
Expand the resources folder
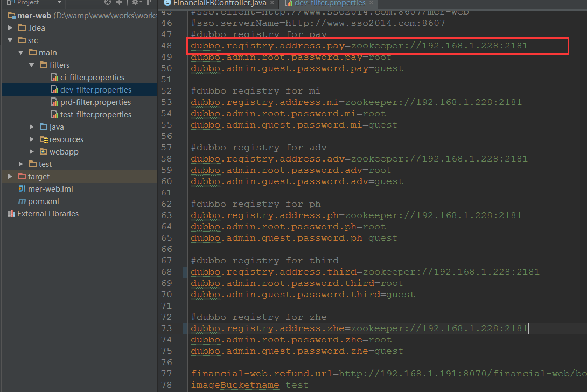32,139
